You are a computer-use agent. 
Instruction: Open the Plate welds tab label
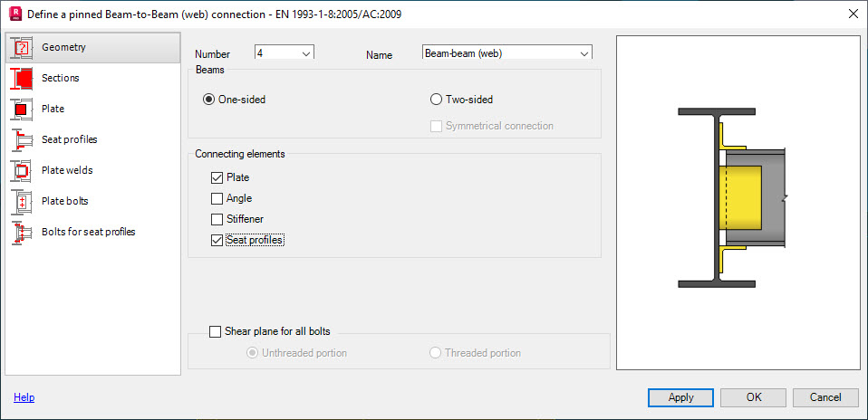tap(67, 170)
